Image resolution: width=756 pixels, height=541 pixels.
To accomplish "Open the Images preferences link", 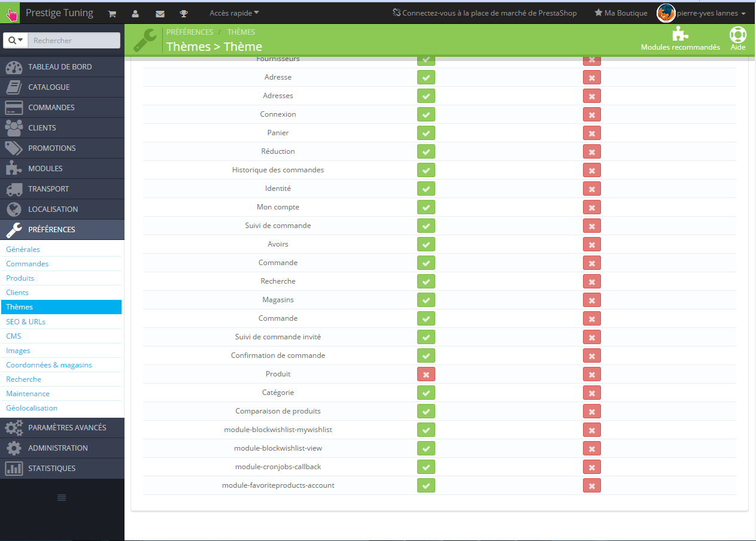I will [18, 351].
